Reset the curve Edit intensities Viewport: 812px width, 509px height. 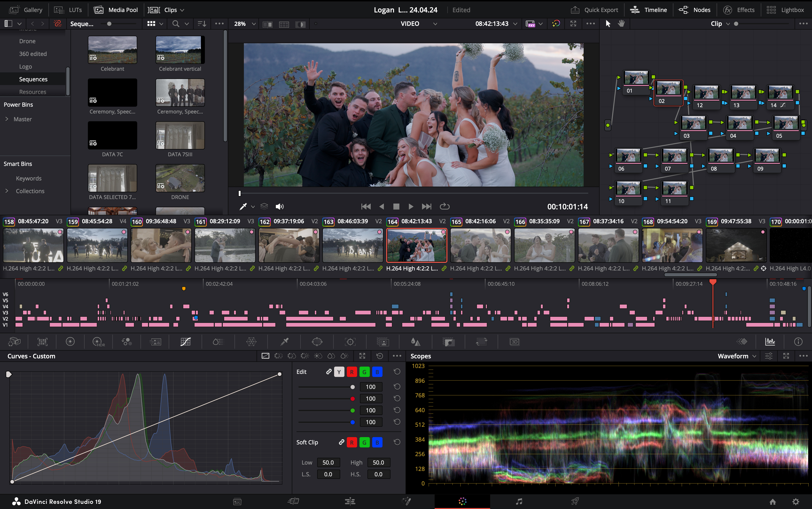click(x=397, y=372)
